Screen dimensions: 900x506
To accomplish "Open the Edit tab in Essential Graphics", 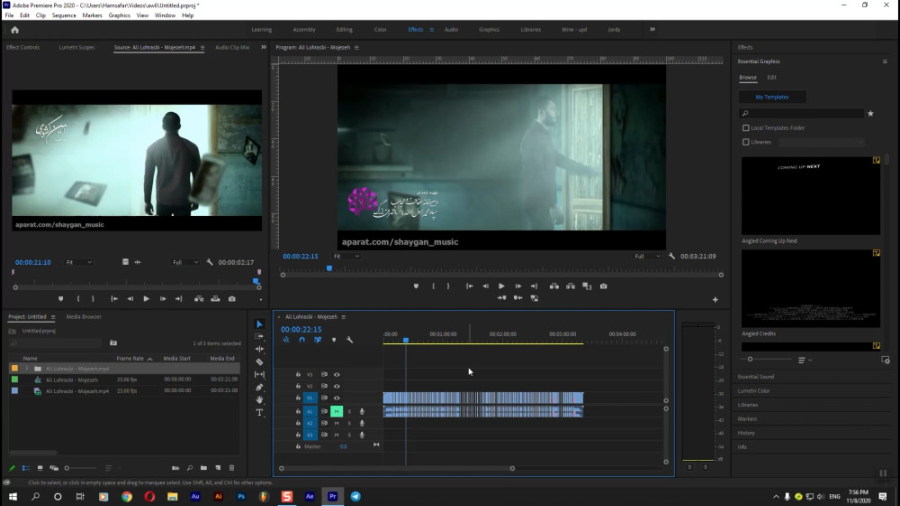I will pyautogui.click(x=771, y=77).
